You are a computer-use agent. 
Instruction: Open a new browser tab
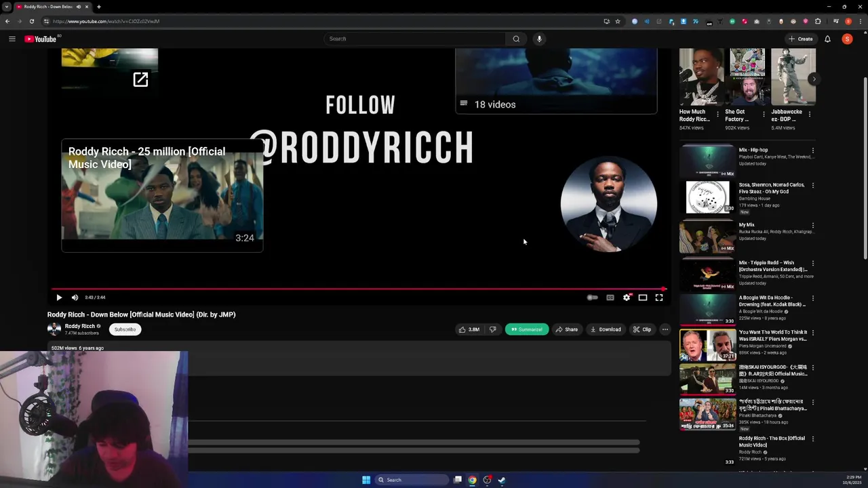[x=98, y=7]
